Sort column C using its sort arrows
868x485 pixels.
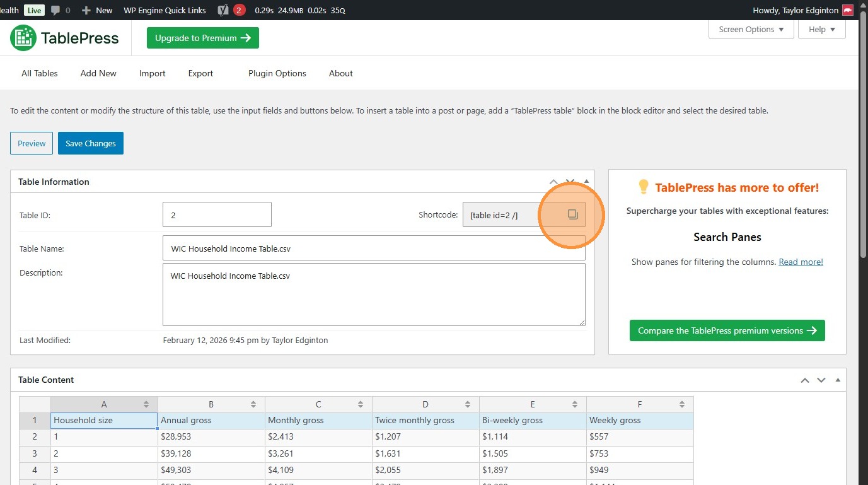(x=361, y=404)
